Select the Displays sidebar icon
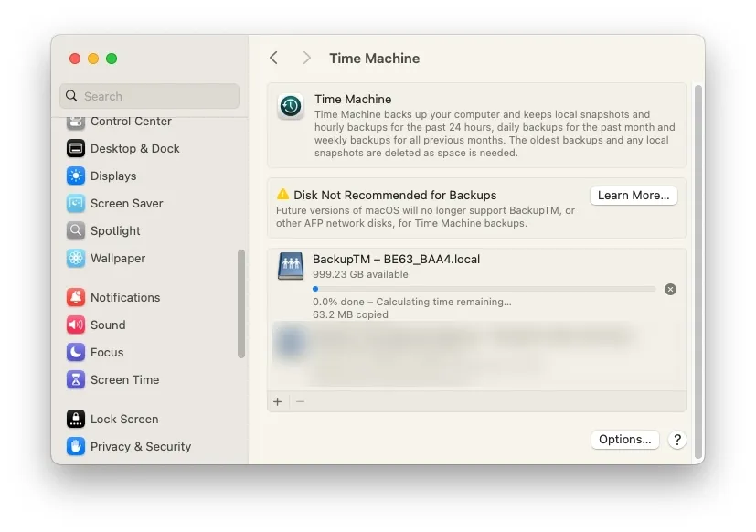756x532 pixels. [76, 176]
